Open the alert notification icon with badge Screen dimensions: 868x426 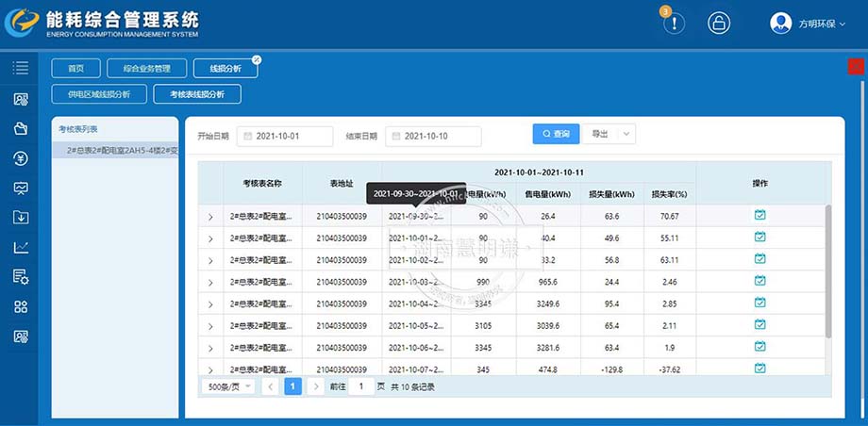click(674, 24)
